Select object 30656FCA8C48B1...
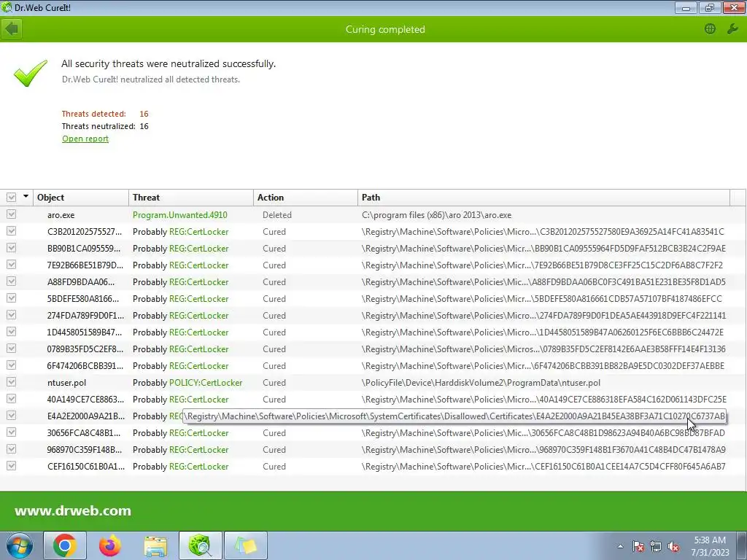 pyautogui.click(x=83, y=433)
